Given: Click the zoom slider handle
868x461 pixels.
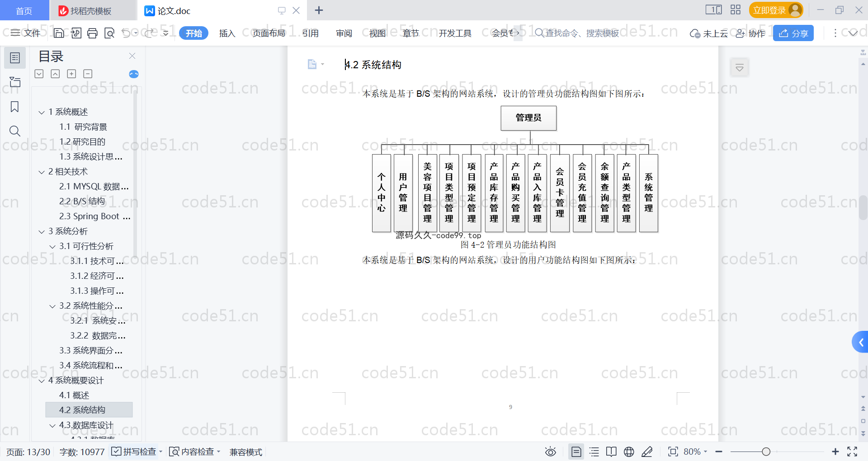Looking at the screenshot, I should click(766, 452).
